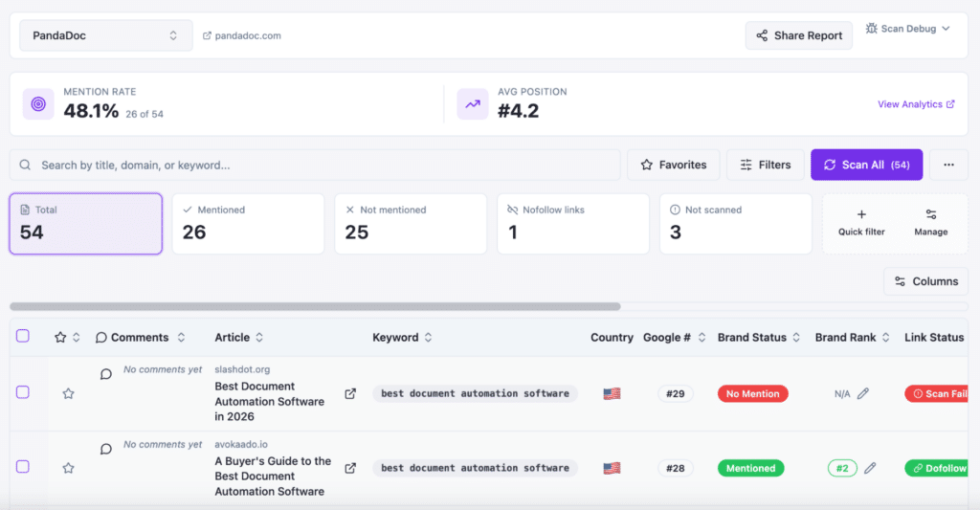Screen dimensions: 980x510
Task: Click the Scan Debug bug icon
Action: [x=871, y=29]
